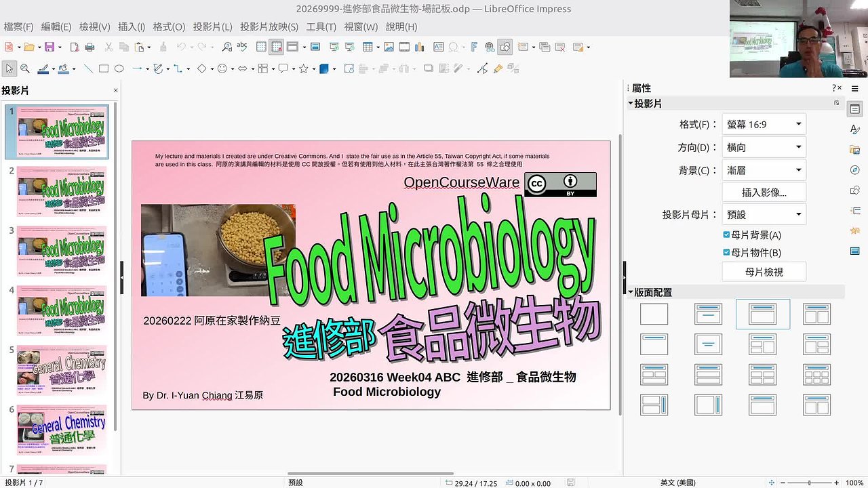Open the 背景(C) dropdown showing 漸層
This screenshot has width=868, height=488.
[764, 170]
